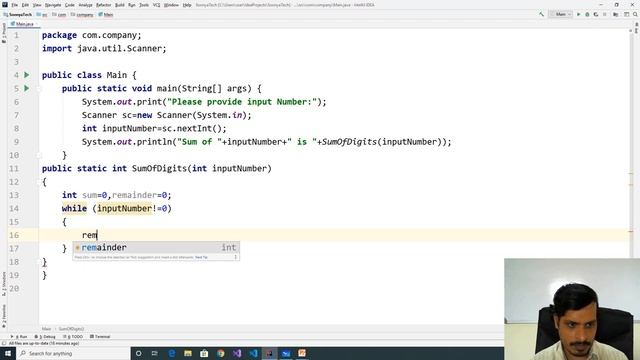Click the status message 'All files are up-to-date'

click(x=44, y=344)
